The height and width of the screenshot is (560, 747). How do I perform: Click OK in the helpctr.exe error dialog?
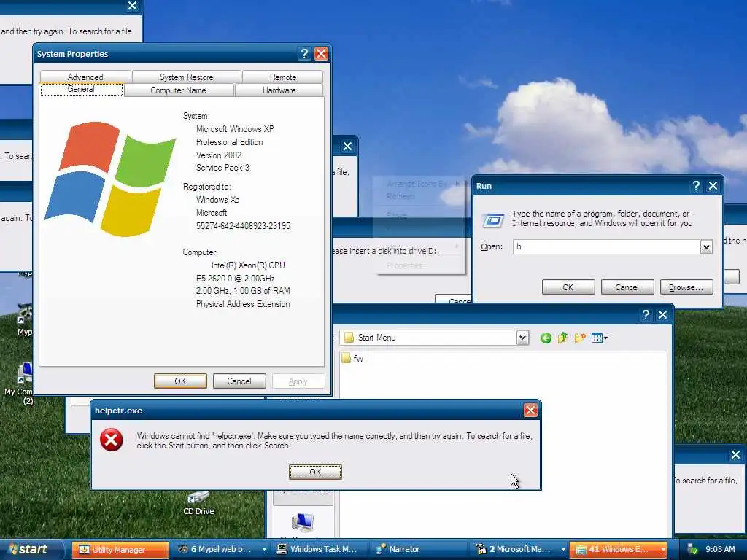tap(315, 472)
